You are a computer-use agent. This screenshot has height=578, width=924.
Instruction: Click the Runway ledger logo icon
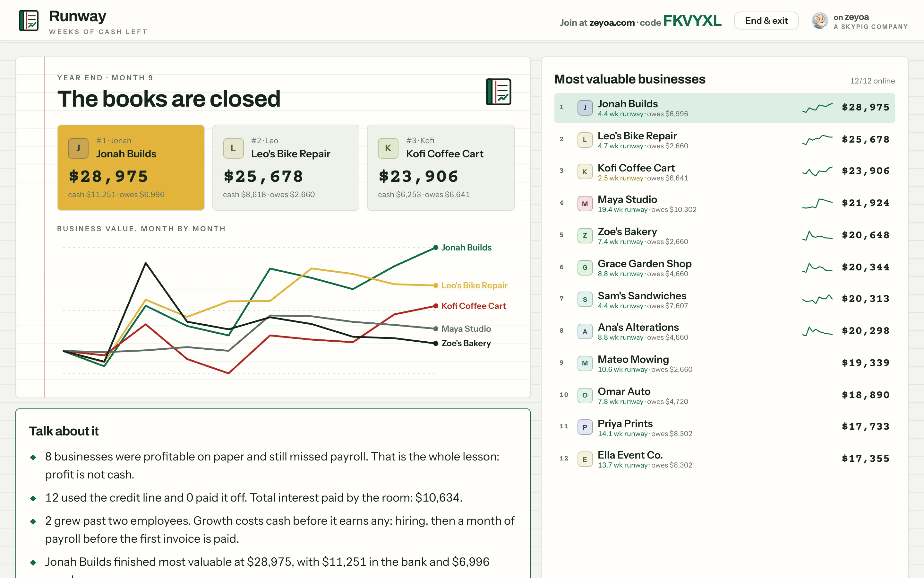[29, 21]
